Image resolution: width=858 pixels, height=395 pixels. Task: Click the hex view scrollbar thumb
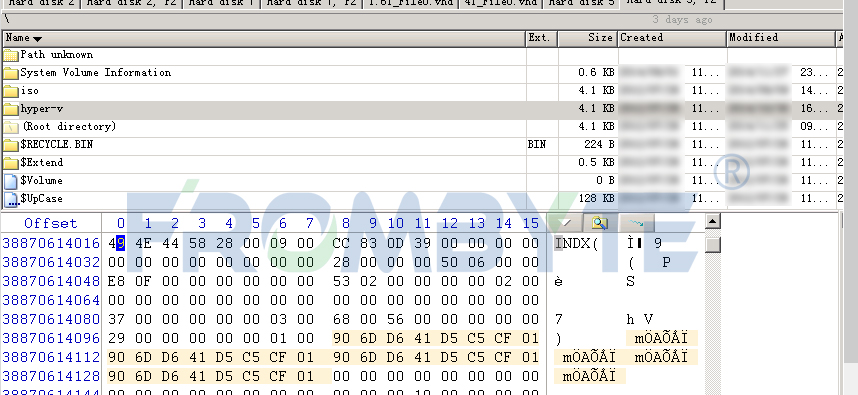point(712,245)
